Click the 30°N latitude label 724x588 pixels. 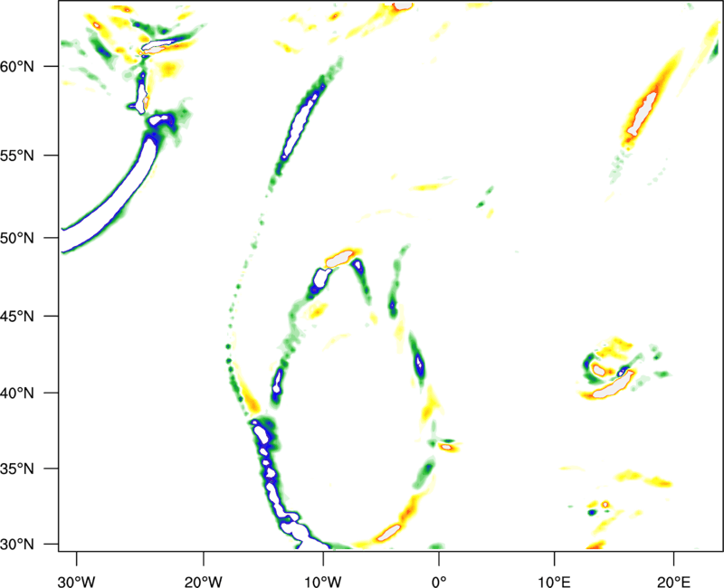(17, 545)
